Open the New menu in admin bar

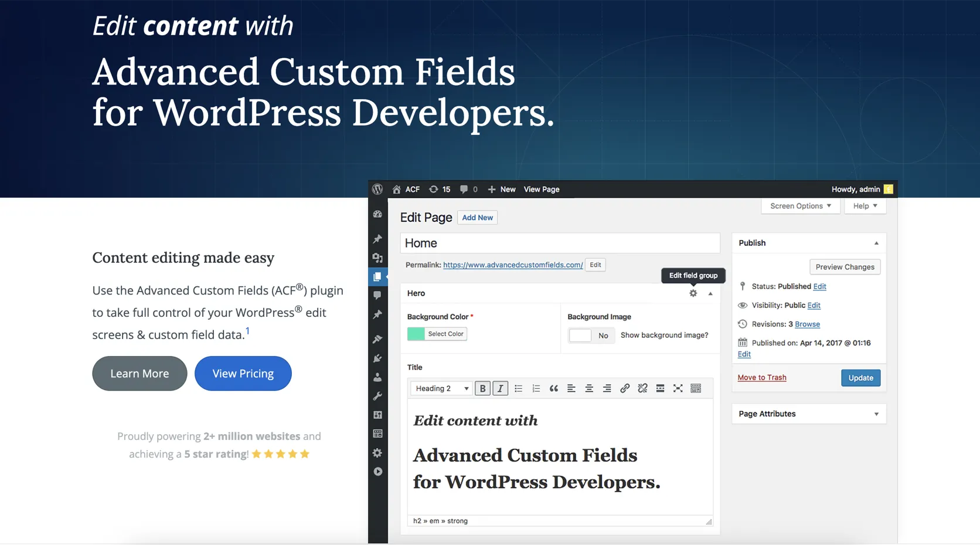click(x=502, y=189)
